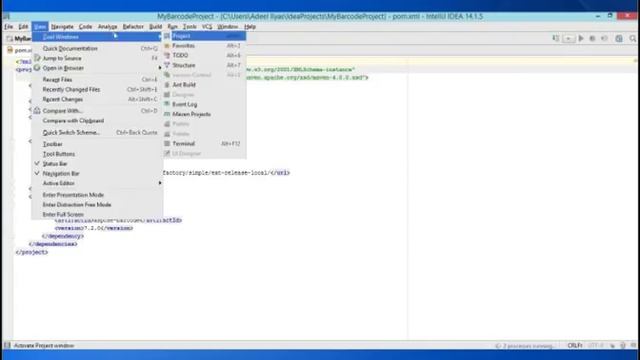Toggle the Status Bar checkmark

pyautogui.click(x=37, y=163)
